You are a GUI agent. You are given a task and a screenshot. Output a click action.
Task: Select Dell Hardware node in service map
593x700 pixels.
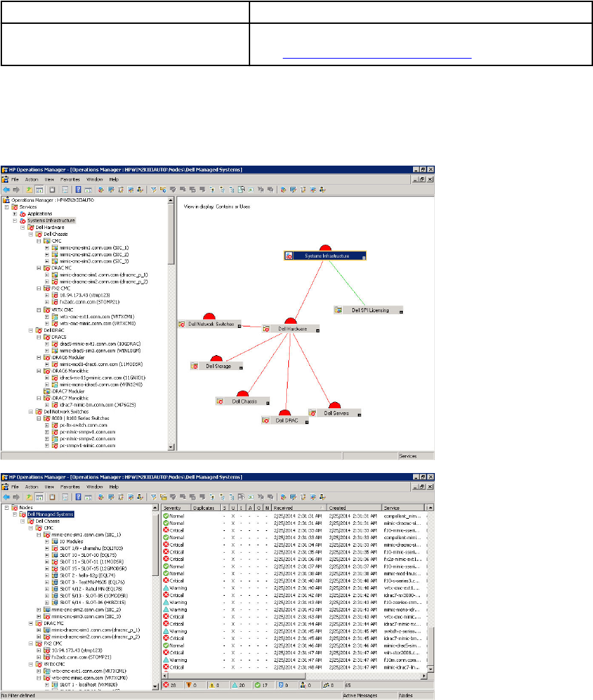click(x=290, y=329)
